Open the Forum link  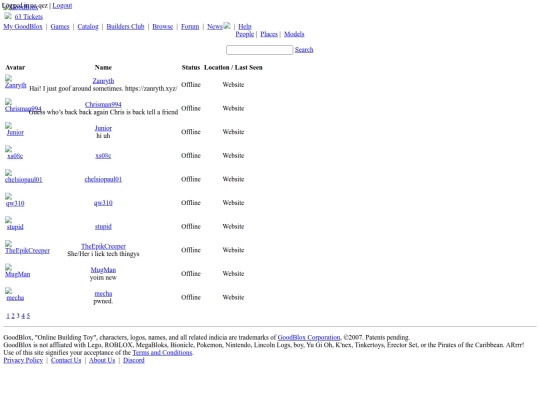tap(190, 27)
